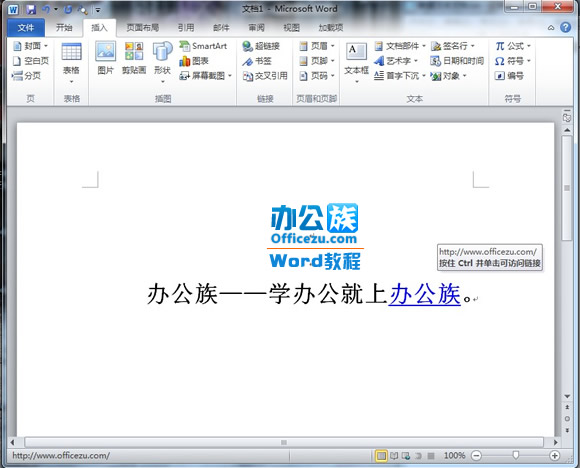580x468 pixels.
Task: Click scroll down arrow on vertical scrollbar
Action: tap(567, 396)
